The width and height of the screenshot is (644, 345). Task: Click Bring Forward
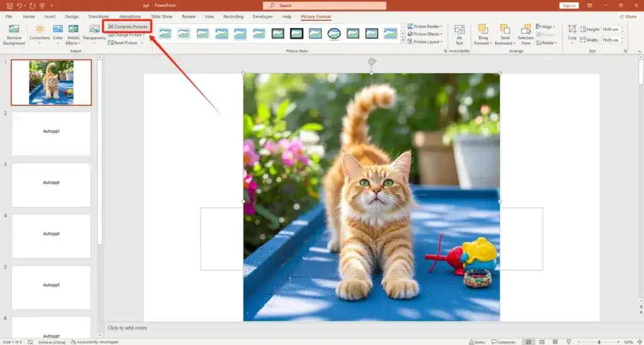tap(483, 35)
